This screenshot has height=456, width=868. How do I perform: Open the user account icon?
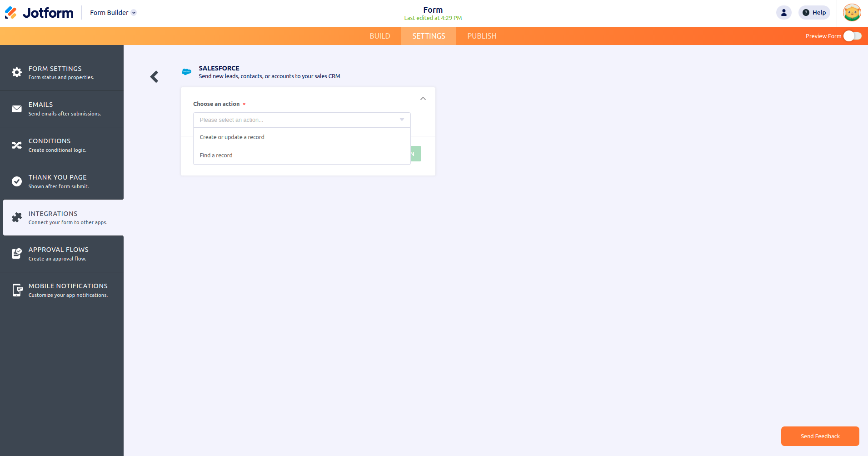(x=783, y=13)
